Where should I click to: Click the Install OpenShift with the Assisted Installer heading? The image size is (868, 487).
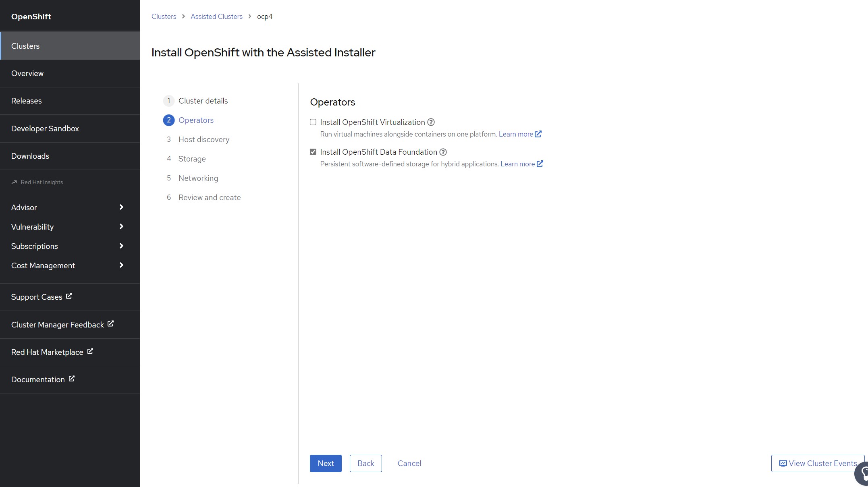coord(263,52)
